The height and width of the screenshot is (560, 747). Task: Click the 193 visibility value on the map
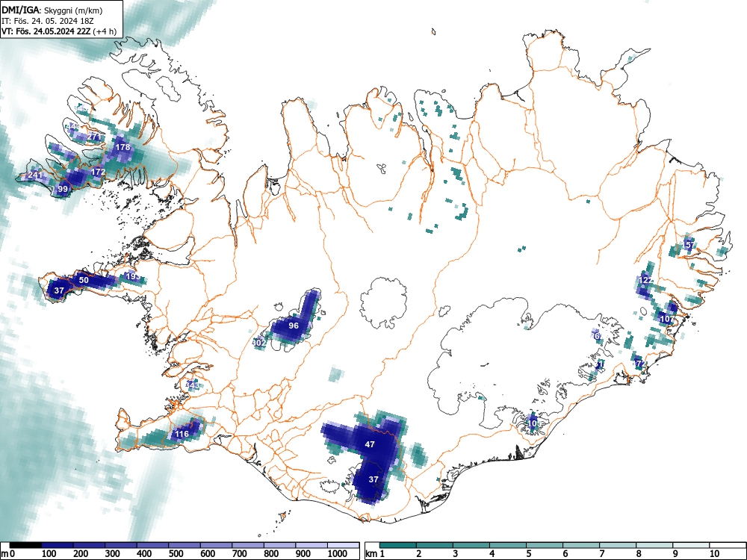pyautogui.click(x=133, y=276)
